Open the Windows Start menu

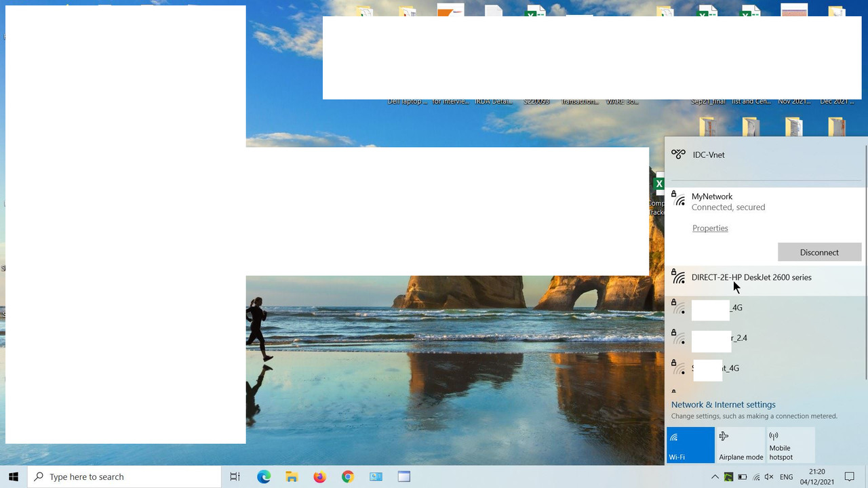(14, 476)
